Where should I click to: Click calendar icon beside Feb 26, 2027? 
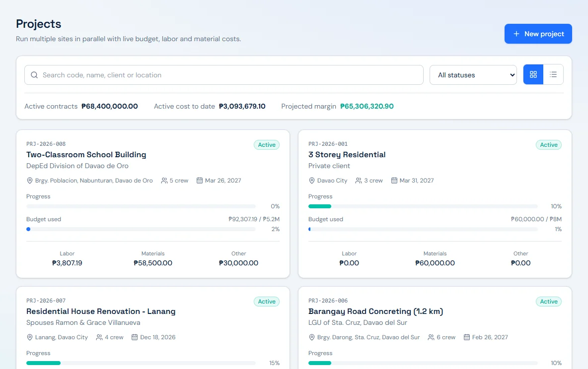point(466,337)
